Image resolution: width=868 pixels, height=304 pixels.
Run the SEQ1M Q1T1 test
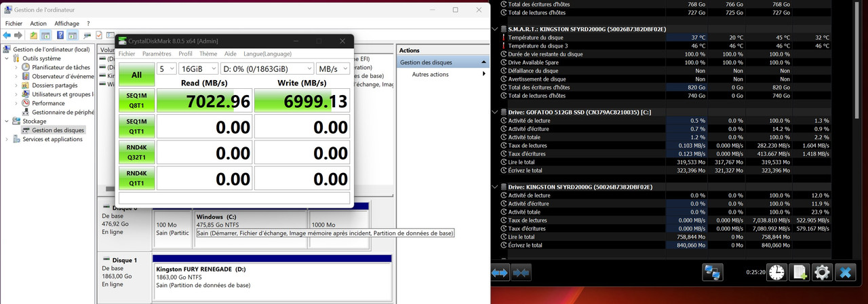136,126
